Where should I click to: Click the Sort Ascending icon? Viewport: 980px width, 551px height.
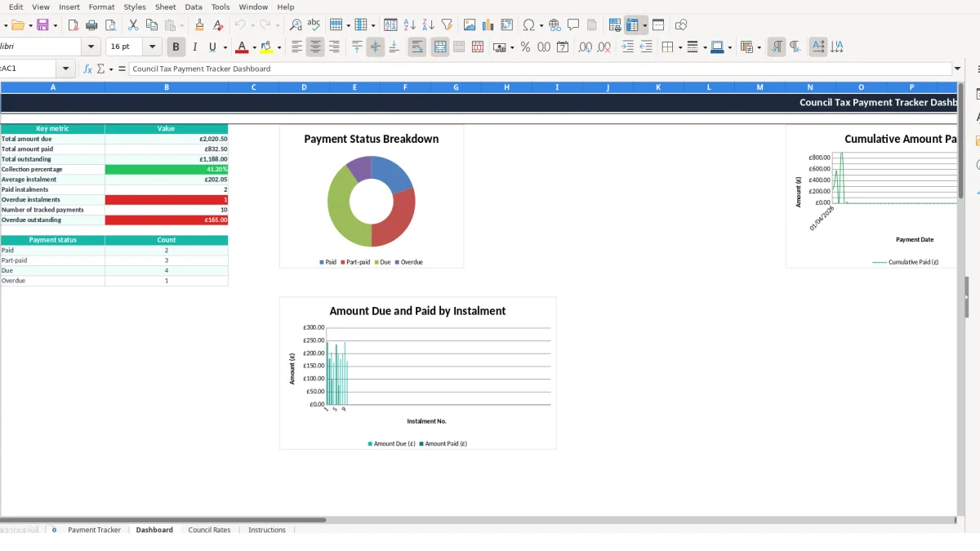point(410,25)
